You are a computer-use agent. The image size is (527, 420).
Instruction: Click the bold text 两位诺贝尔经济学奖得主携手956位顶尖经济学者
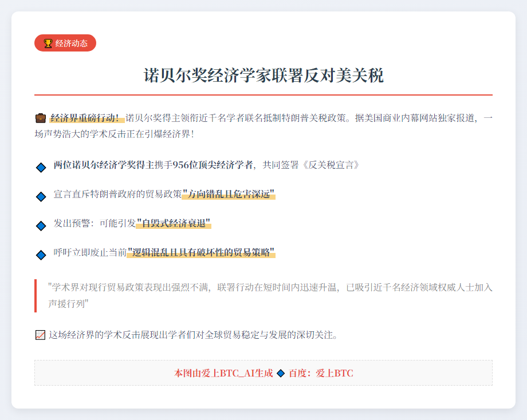153,165
